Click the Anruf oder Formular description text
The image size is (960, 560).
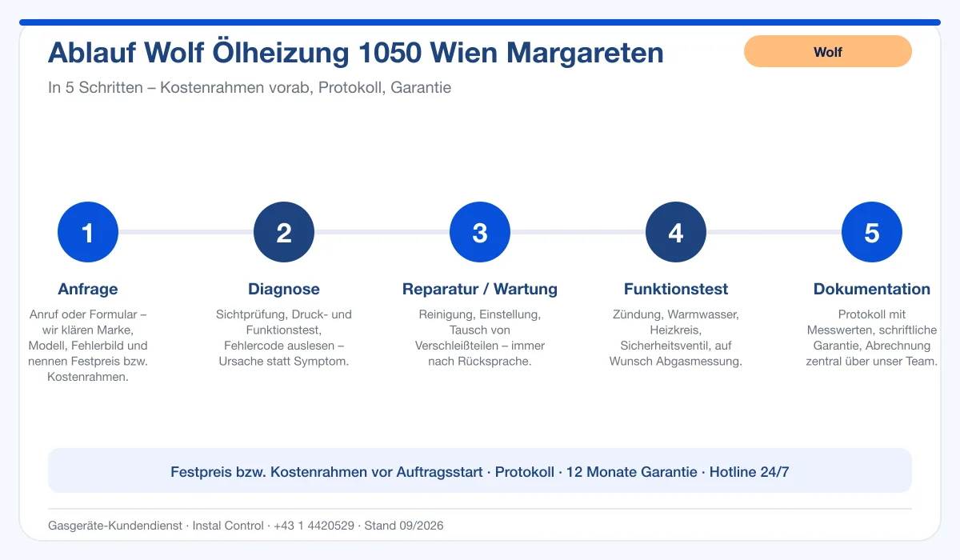point(88,346)
